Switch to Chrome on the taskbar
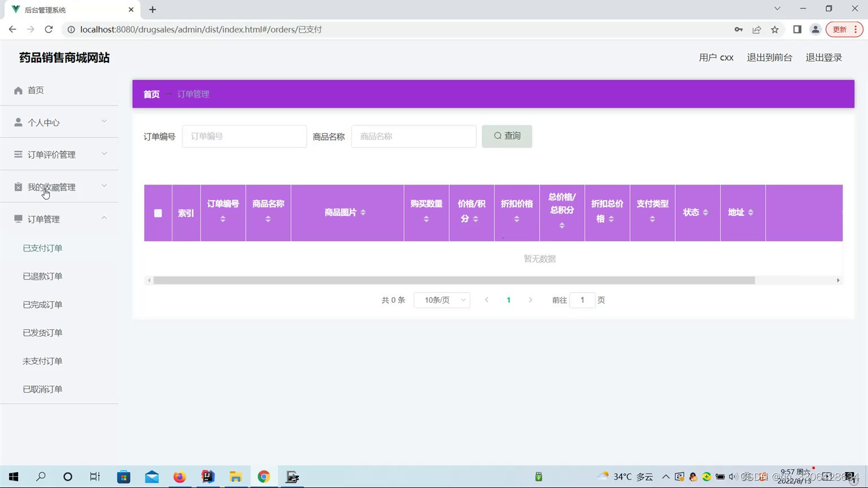 click(264, 477)
